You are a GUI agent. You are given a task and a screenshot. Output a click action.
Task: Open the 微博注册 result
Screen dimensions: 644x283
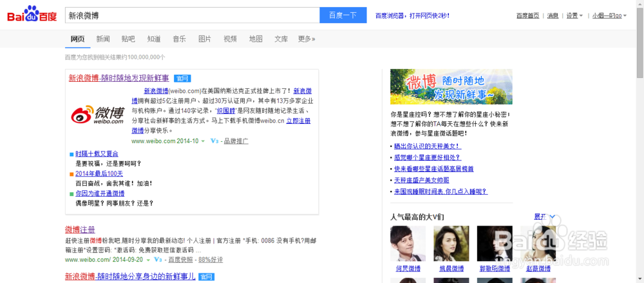coord(80,229)
